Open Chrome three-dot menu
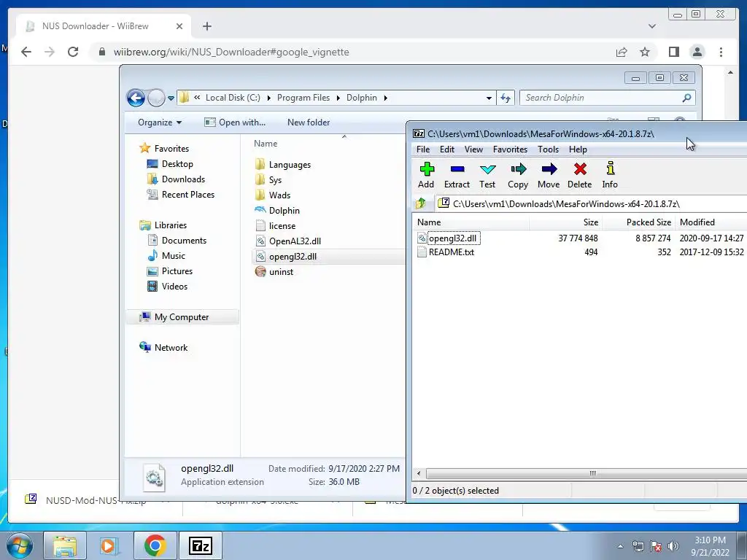 pyautogui.click(x=721, y=52)
